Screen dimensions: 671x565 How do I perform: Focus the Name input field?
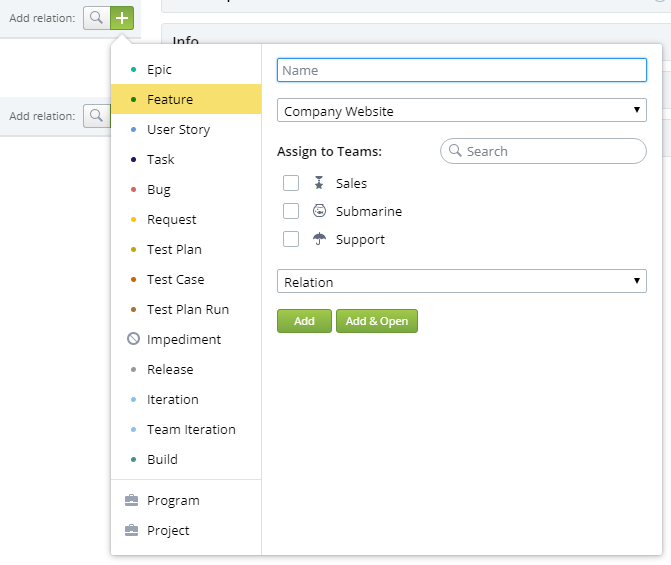[462, 70]
